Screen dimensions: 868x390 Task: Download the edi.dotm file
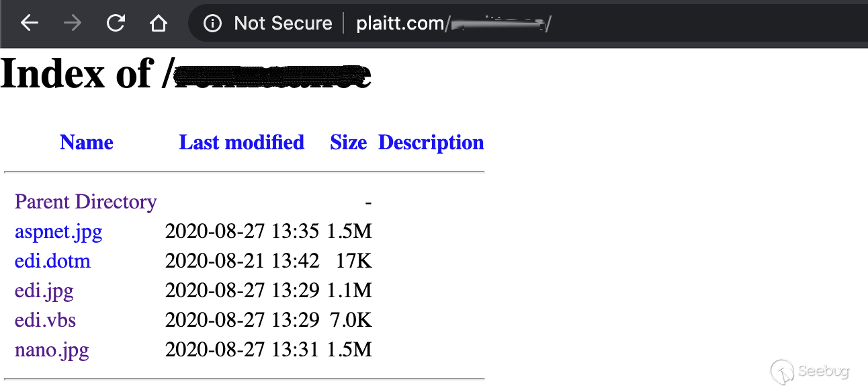click(52, 261)
